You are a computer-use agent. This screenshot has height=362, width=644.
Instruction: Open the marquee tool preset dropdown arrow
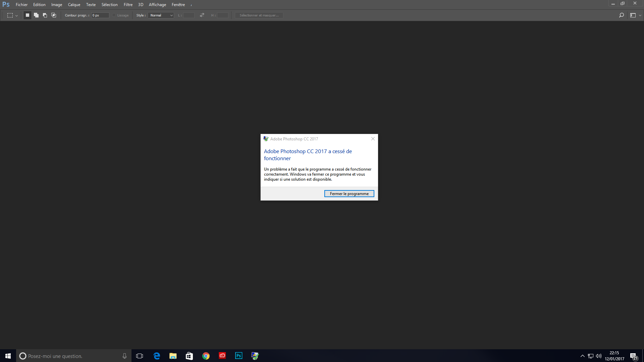click(16, 15)
